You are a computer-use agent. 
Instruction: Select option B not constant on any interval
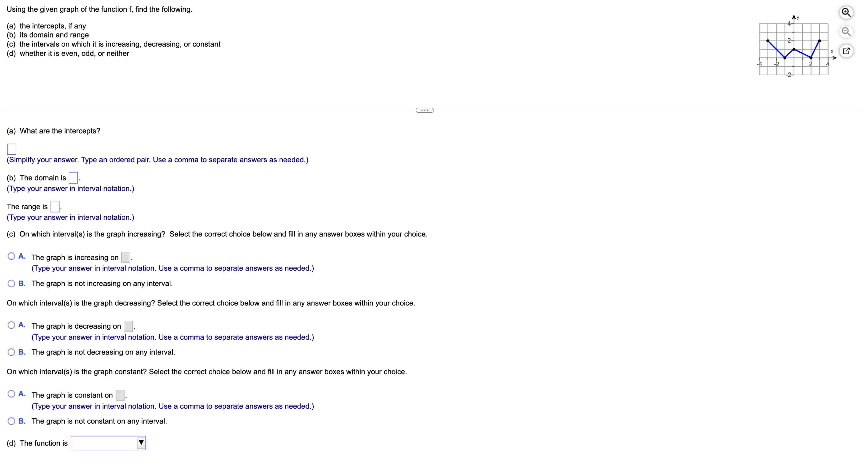[x=11, y=421]
